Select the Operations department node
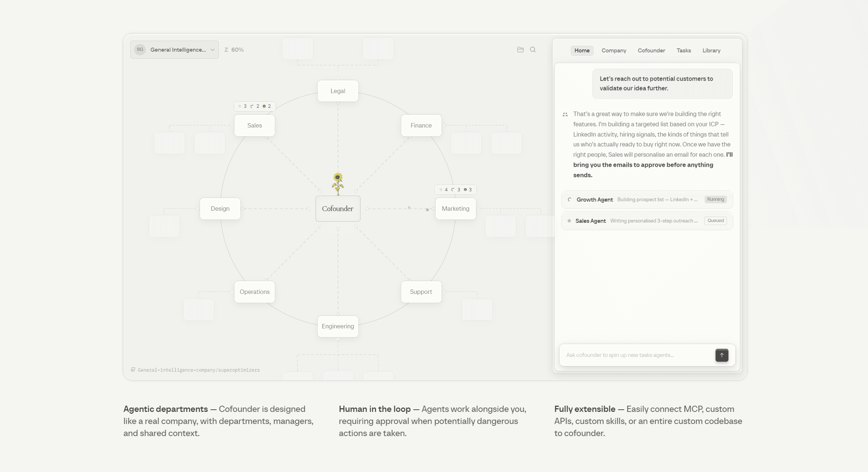 pos(255,292)
